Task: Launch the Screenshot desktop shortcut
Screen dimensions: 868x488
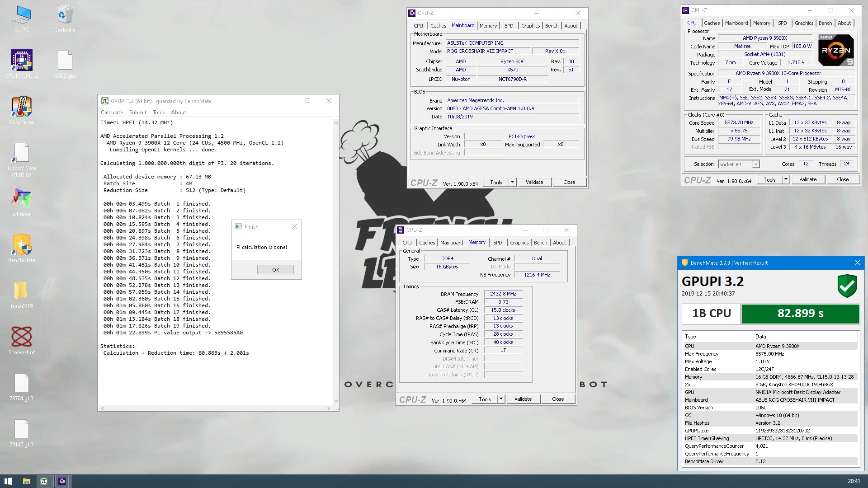Action: pos(21,341)
